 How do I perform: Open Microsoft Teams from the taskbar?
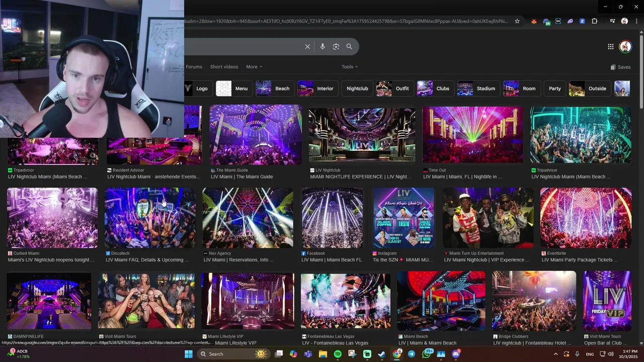tap(308, 354)
